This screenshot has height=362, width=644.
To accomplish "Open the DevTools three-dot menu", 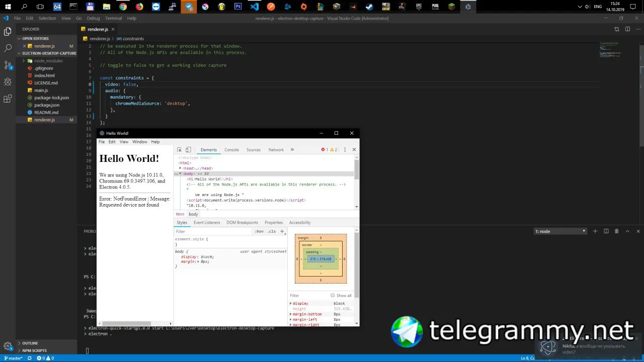I will point(345,150).
